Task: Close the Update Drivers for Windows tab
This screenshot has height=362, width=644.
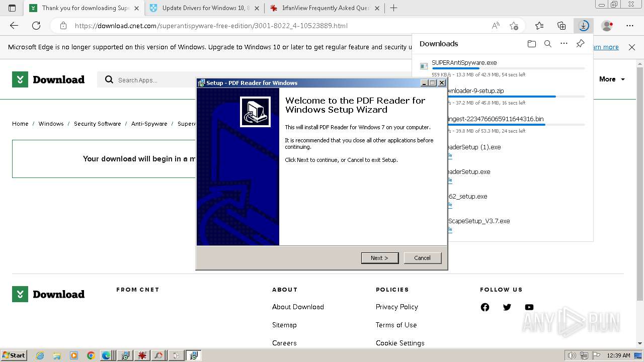Action: (257, 8)
